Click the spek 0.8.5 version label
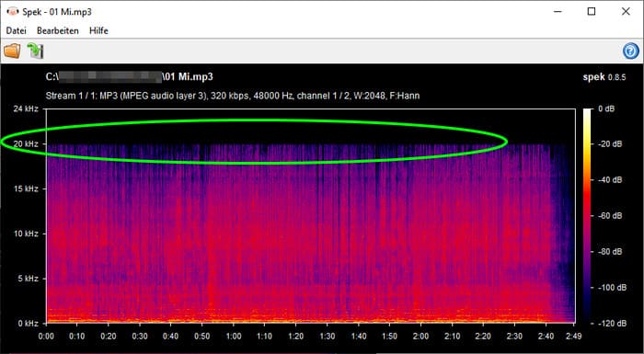644x354 pixels. (604, 77)
